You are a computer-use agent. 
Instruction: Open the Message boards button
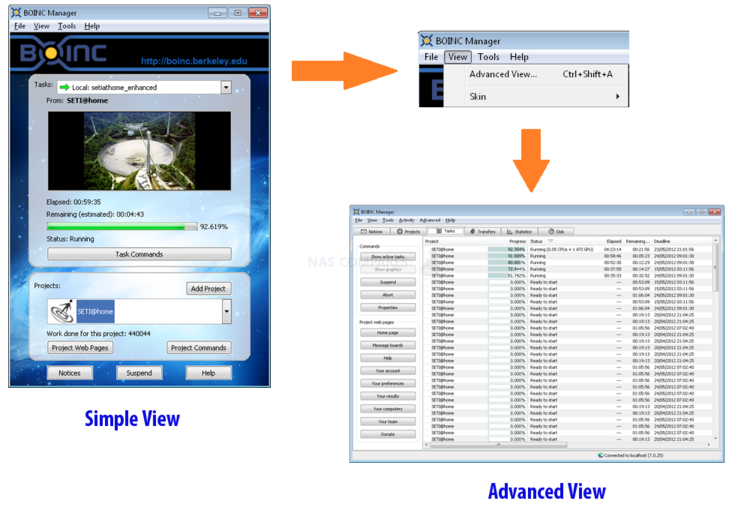[x=388, y=345]
